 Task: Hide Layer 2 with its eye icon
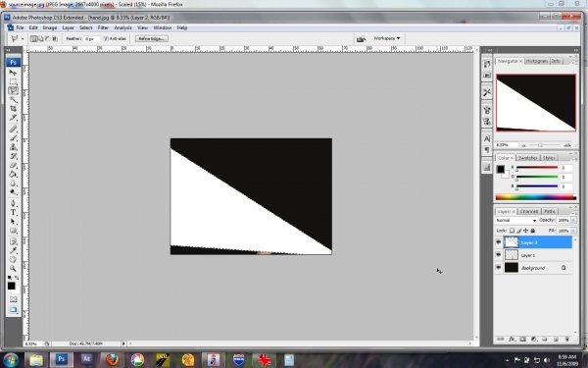tap(499, 242)
